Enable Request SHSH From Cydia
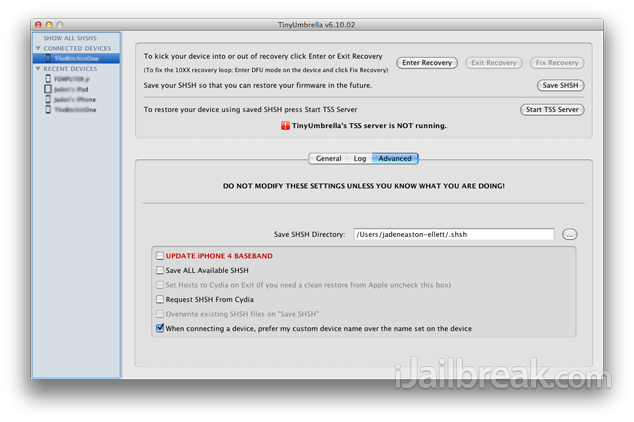This screenshot has height=422, width=634. click(160, 300)
